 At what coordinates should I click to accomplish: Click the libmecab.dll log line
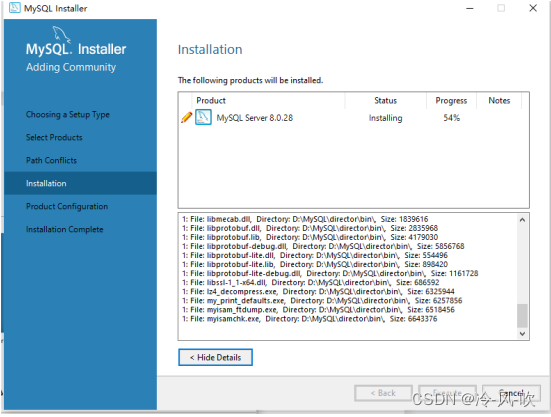pos(305,219)
